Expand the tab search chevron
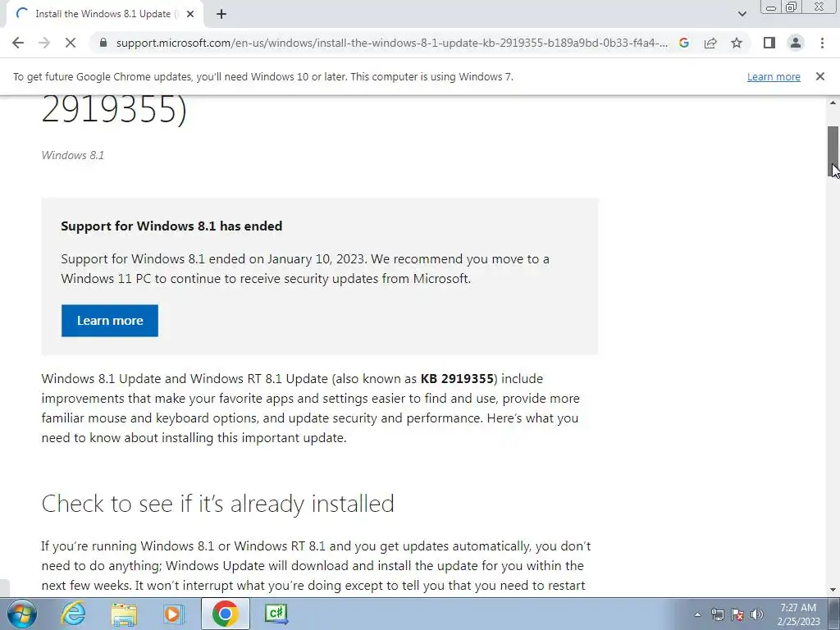 click(x=742, y=14)
